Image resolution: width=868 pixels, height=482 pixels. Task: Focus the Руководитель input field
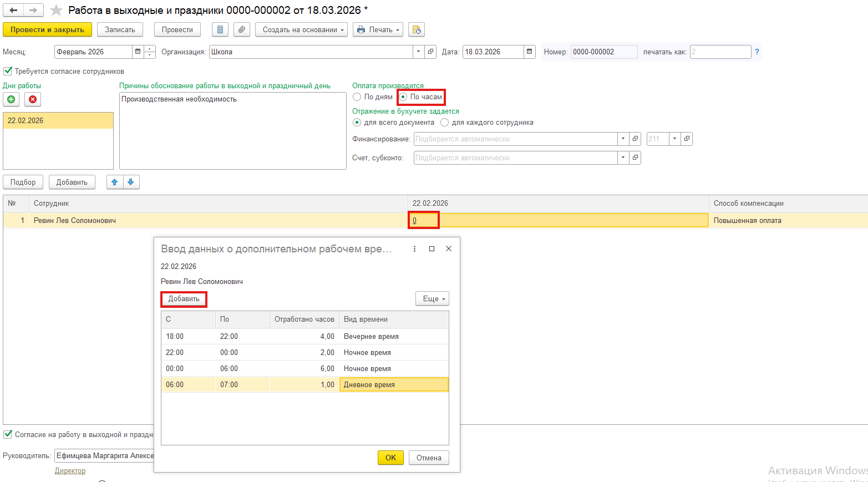click(x=104, y=455)
